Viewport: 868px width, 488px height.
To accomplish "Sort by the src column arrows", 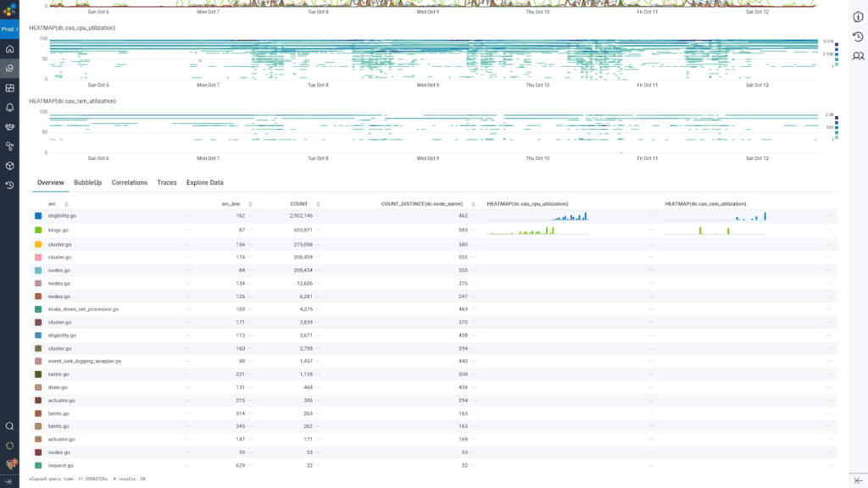I will [x=66, y=204].
